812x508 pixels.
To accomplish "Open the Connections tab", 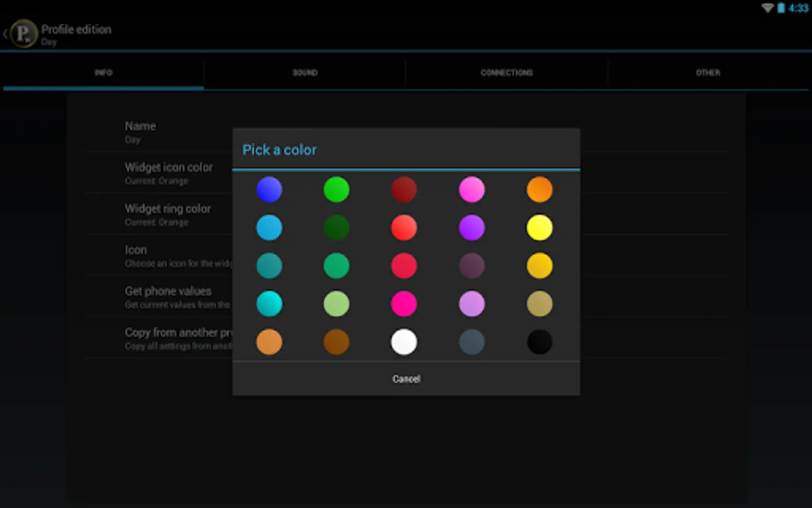I will (507, 73).
